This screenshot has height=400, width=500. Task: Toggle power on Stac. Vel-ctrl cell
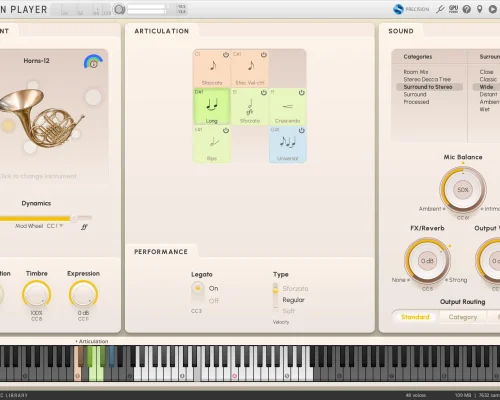pos(264,55)
